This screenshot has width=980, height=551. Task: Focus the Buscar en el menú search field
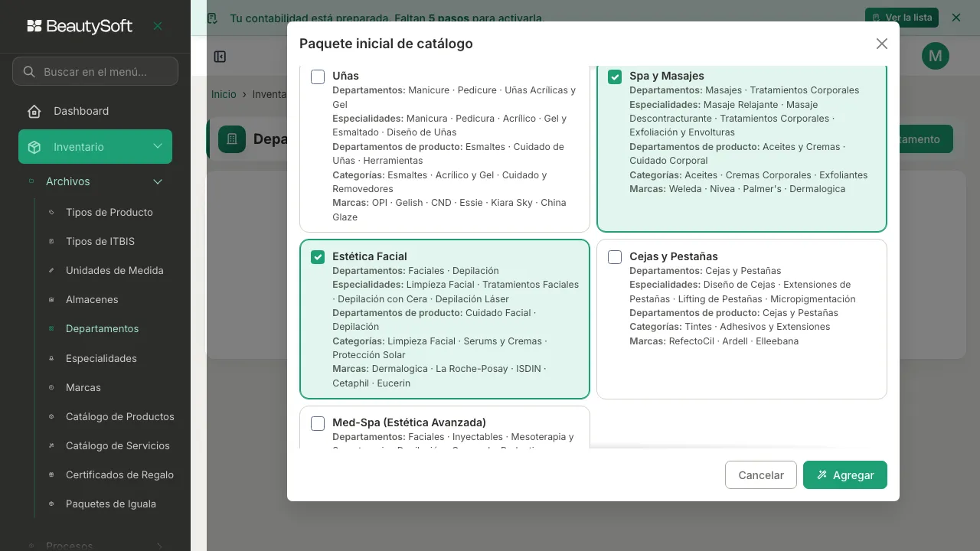pos(95,71)
